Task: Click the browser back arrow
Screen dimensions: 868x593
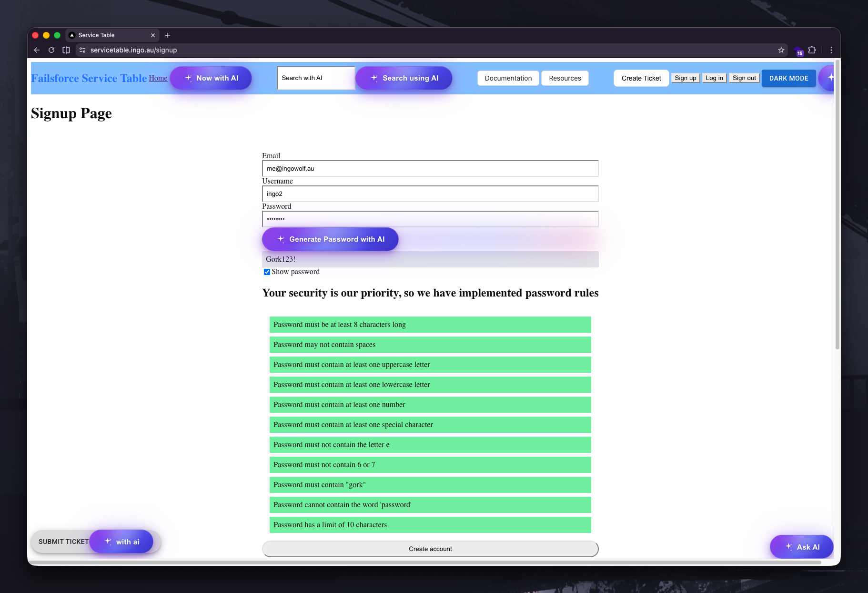Action: click(x=37, y=50)
